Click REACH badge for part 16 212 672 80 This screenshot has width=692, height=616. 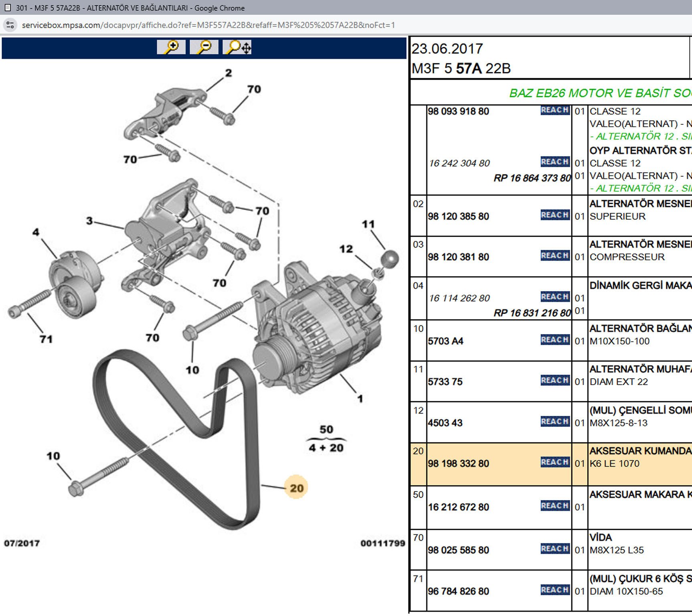pos(555,506)
